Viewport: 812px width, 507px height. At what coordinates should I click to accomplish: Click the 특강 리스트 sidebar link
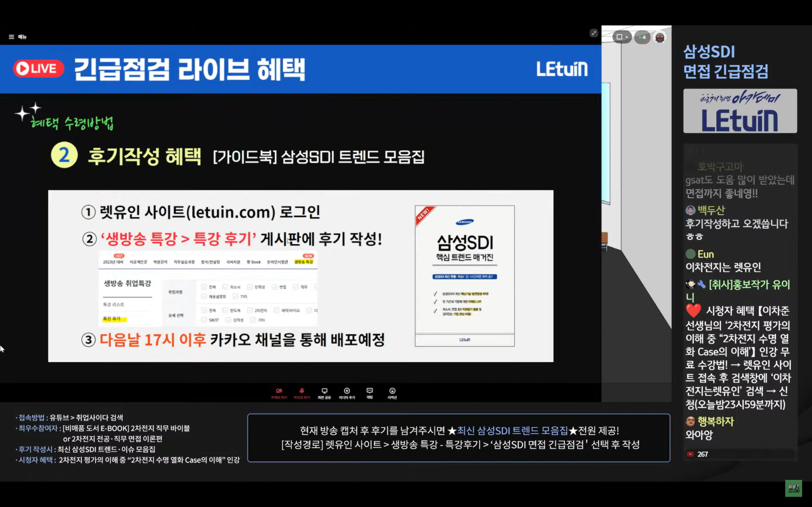tap(113, 304)
